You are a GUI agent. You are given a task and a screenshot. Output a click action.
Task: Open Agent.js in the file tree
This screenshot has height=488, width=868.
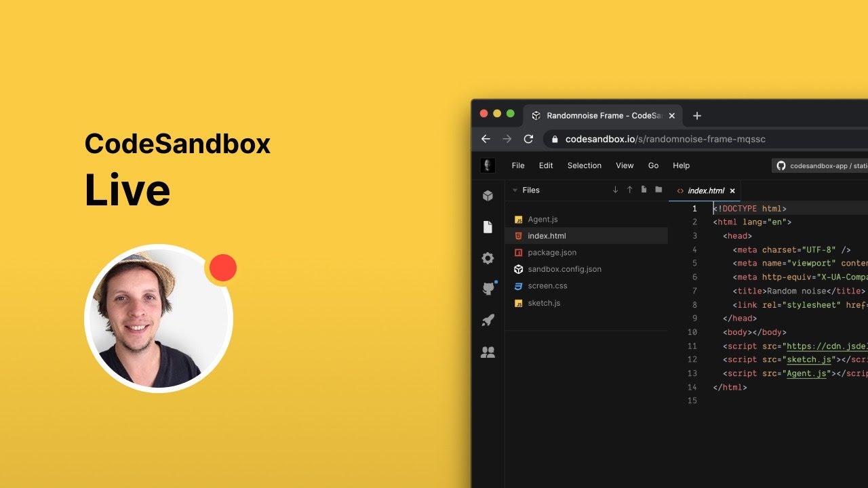click(x=587, y=220)
